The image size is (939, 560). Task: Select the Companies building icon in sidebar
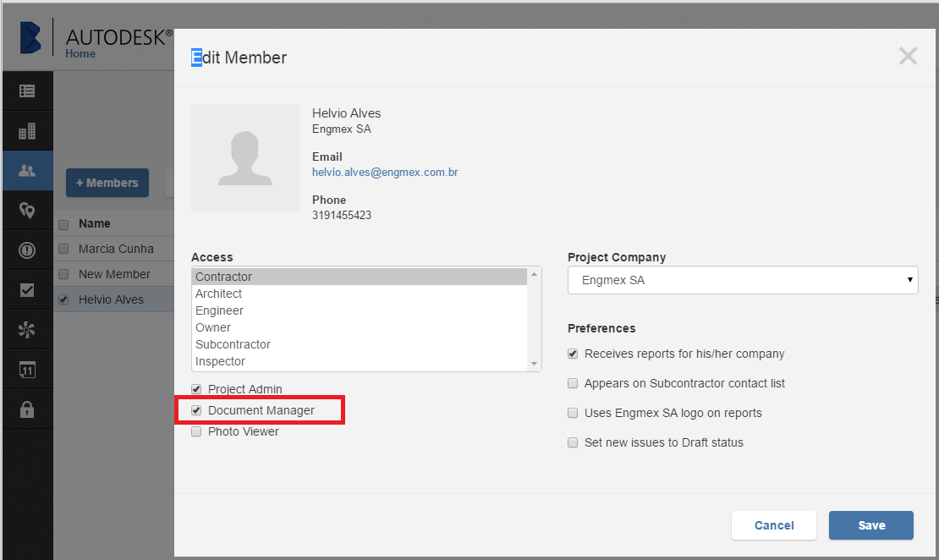(x=28, y=131)
